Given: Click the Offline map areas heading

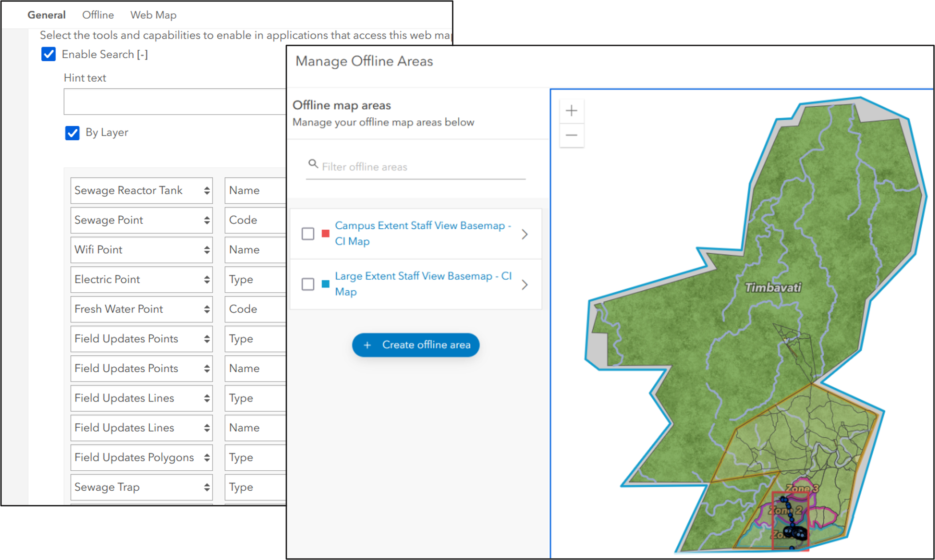Looking at the screenshot, I should pos(342,105).
